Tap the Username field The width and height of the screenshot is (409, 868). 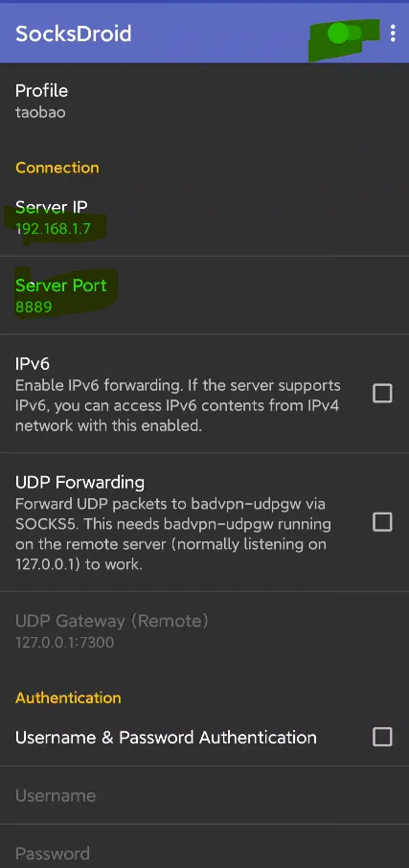tap(204, 795)
